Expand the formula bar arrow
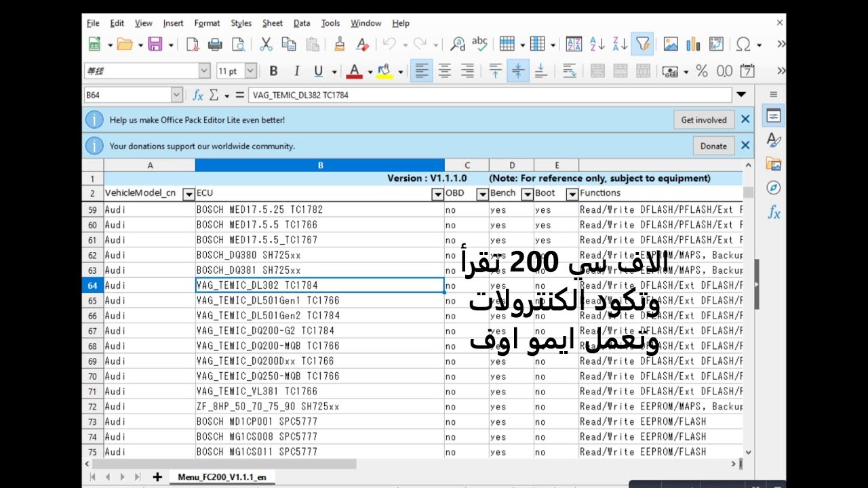This screenshot has width=868, height=488. (741, 95)
